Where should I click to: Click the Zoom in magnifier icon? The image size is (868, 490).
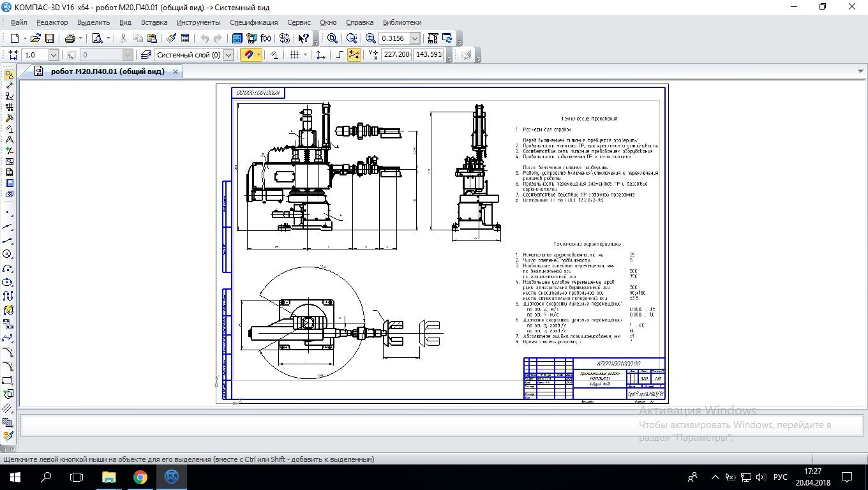tap(371, 38)
